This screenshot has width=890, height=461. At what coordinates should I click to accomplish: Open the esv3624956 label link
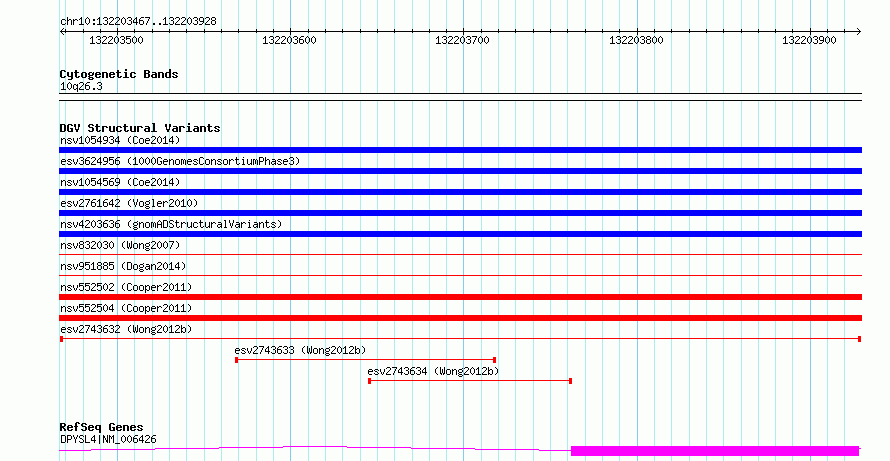(180, 161)
